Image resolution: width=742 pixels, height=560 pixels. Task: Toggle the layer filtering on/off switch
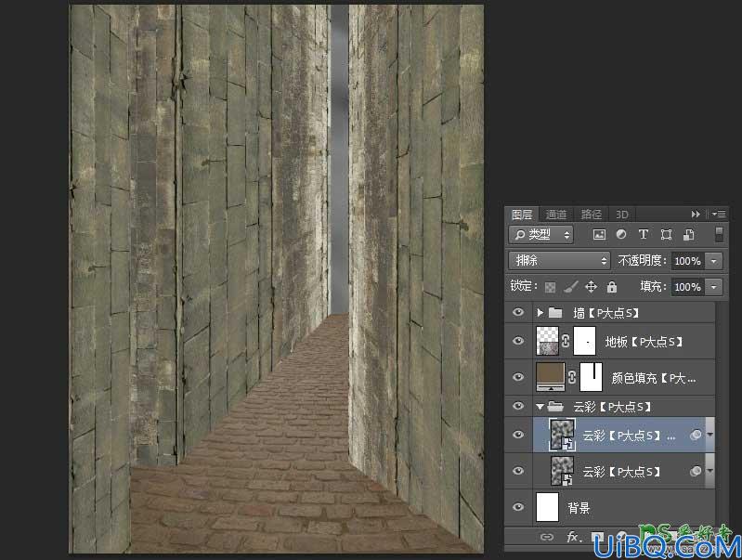point(719,234)
